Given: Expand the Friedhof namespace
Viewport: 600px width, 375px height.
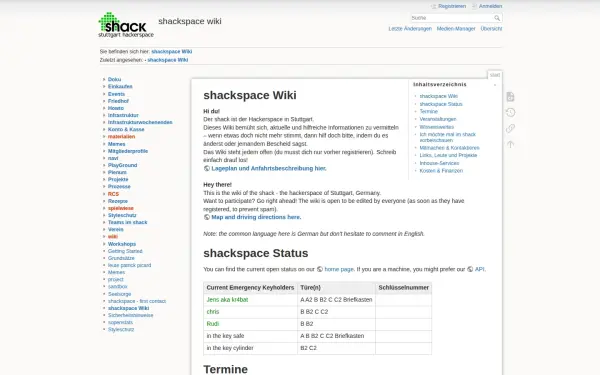Looking at the screenshot, I should tap(118, 101).
